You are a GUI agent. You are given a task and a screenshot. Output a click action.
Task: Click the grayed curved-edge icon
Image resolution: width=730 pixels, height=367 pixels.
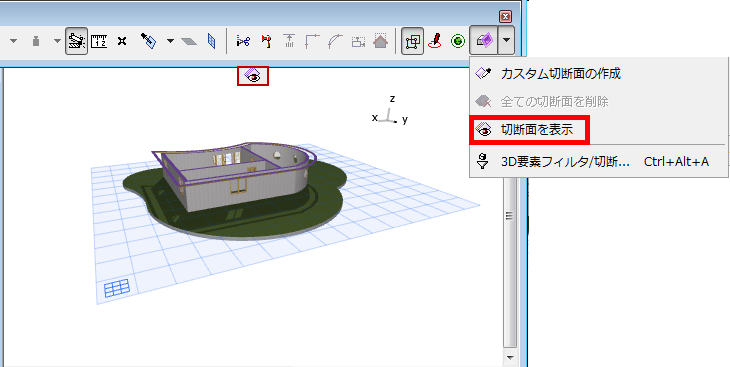click(x=335, y=41)
